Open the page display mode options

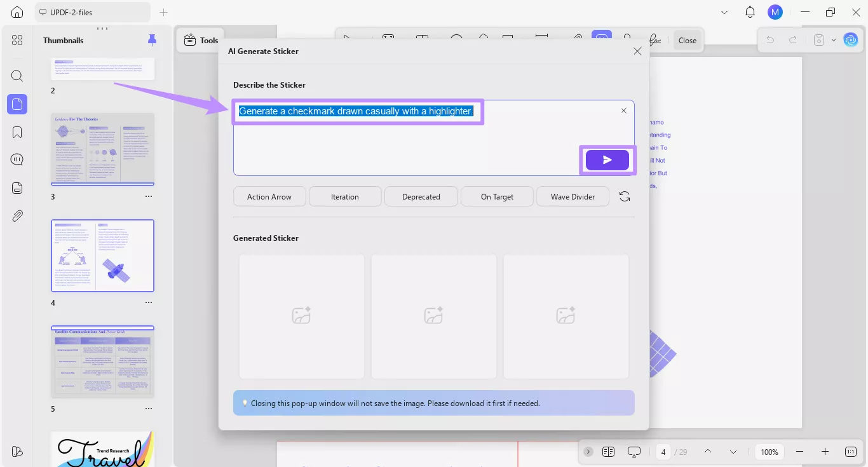(x=608, y=452)
